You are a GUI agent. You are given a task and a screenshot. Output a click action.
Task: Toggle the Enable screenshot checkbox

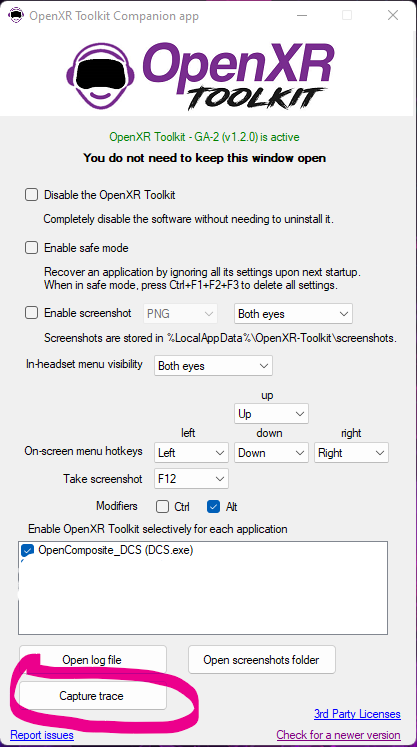(x=31, y=313)
